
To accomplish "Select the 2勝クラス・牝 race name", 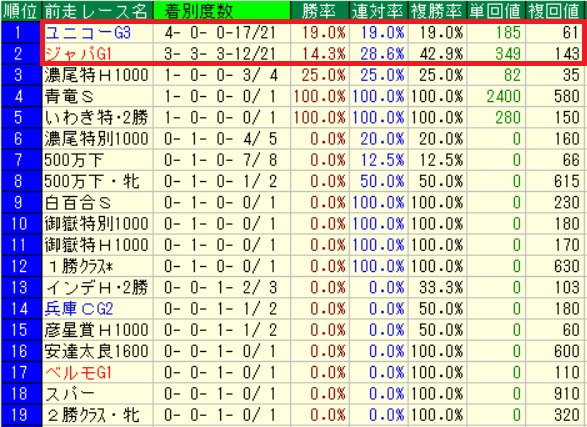I will tap(94, 415).
